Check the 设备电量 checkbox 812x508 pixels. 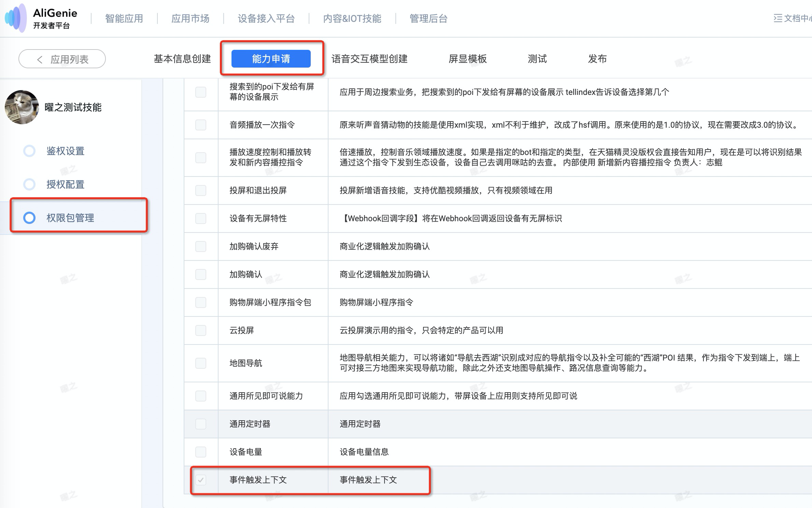pos(201,452)
